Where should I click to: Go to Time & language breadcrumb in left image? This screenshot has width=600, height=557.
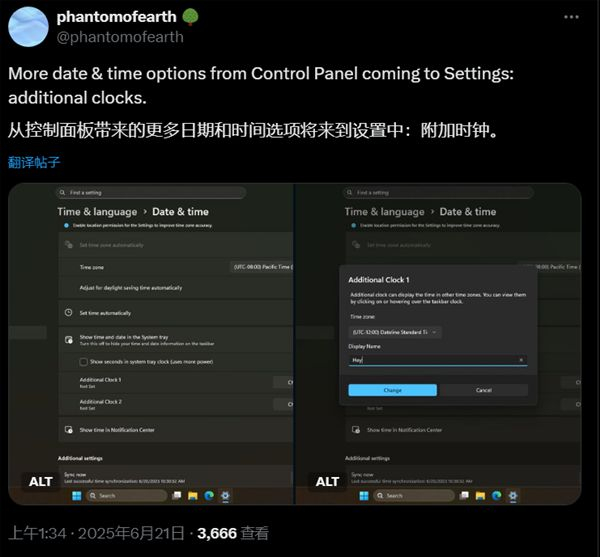pyautogui.click(x=97, y=212)
